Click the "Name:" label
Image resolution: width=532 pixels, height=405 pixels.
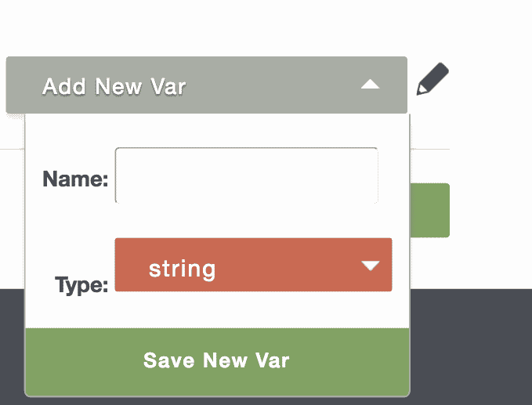pyautogui.click(x=74, y=179)
